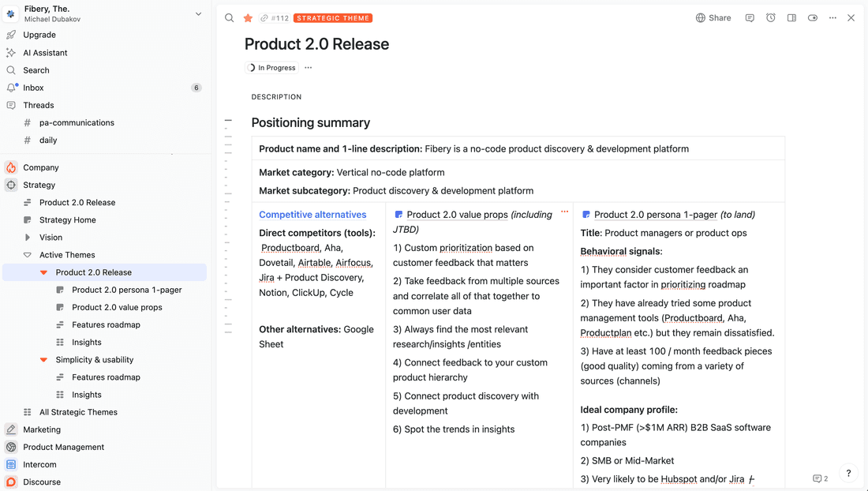
Task: Copy link to entity #112
Action: pos(264,18)
